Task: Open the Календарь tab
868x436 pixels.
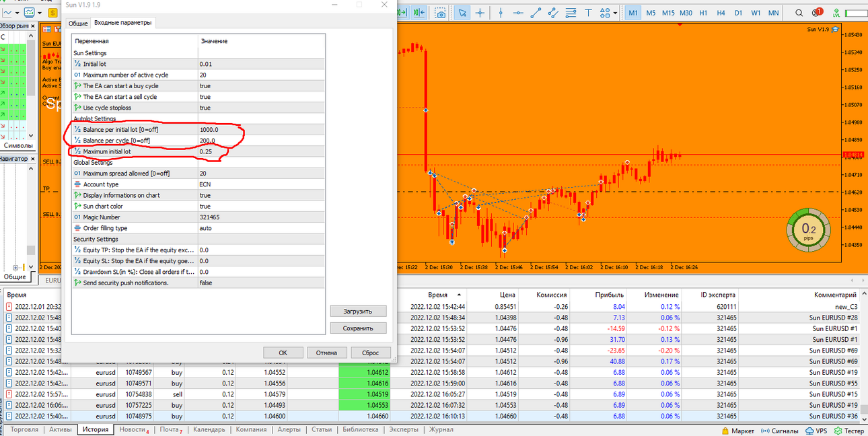Action: pyautogui.click(x=209, y=429)
